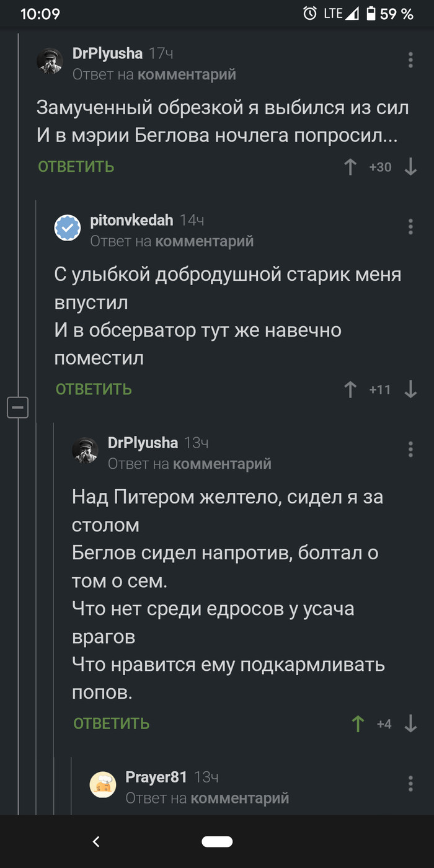Viewport: 434px width, 868px height.
Task: Collapse comment thread with minus box
Action: 17,407
